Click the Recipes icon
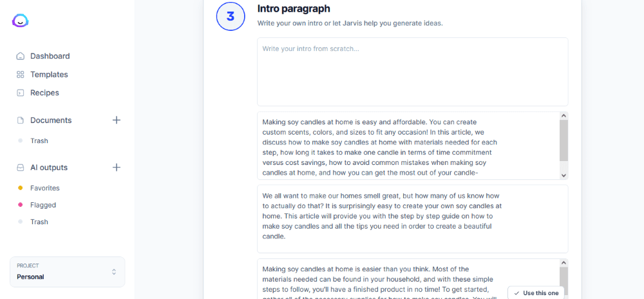 (21, 93)
